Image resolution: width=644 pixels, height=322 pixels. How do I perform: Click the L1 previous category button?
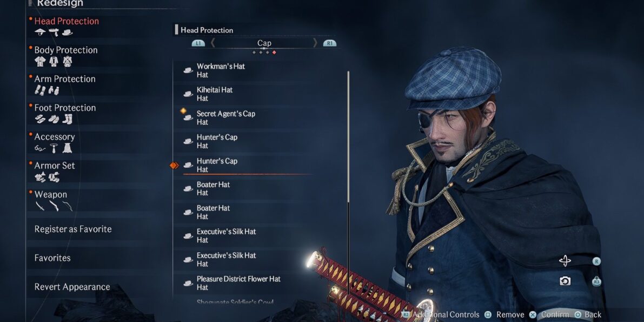[x=198, y=43]
